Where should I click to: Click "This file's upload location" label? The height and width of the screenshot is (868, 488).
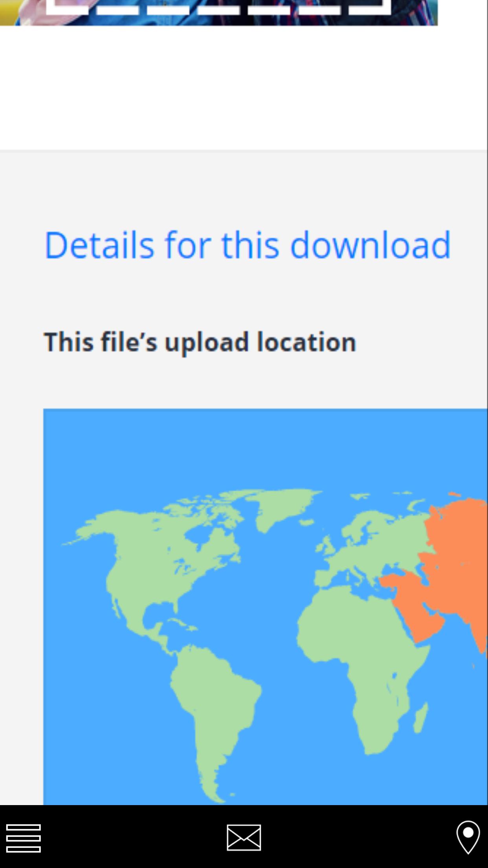pyautogui.click(x=200, y=342)
